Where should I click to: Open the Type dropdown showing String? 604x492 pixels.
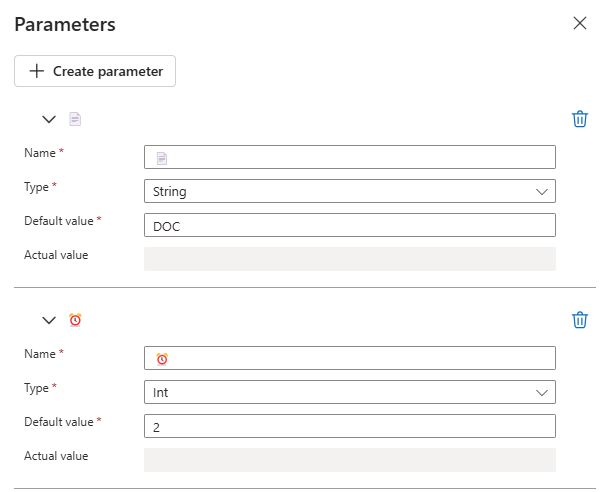[x=349, y=191]
